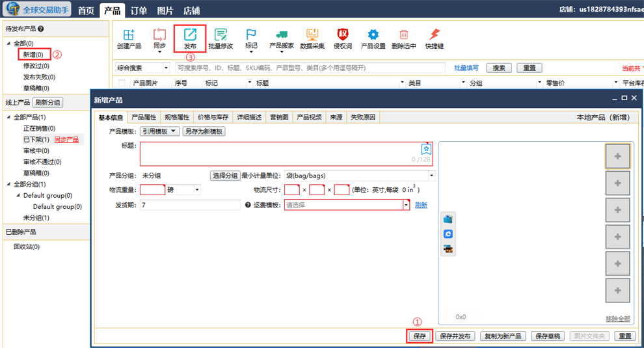Click the 另存为新模板 button
The width and height of the screenshot is (644, 348).
204,131
